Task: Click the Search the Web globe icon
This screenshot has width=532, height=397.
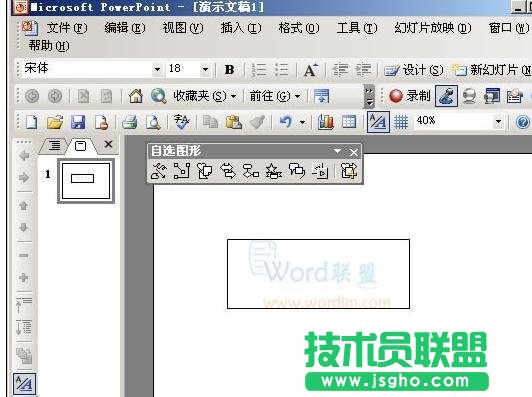Action: pos(158,96)
